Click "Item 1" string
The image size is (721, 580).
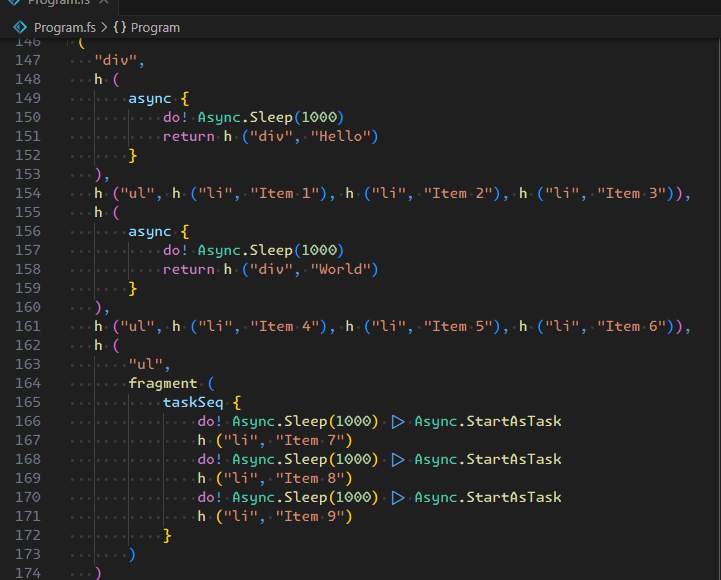click(x=284, y=193)
